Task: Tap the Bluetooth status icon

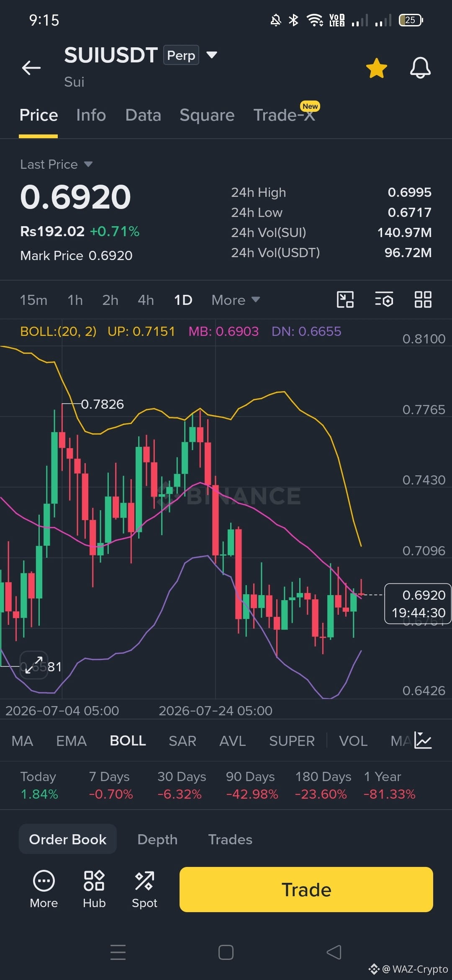Action: [x=294, y=20]
